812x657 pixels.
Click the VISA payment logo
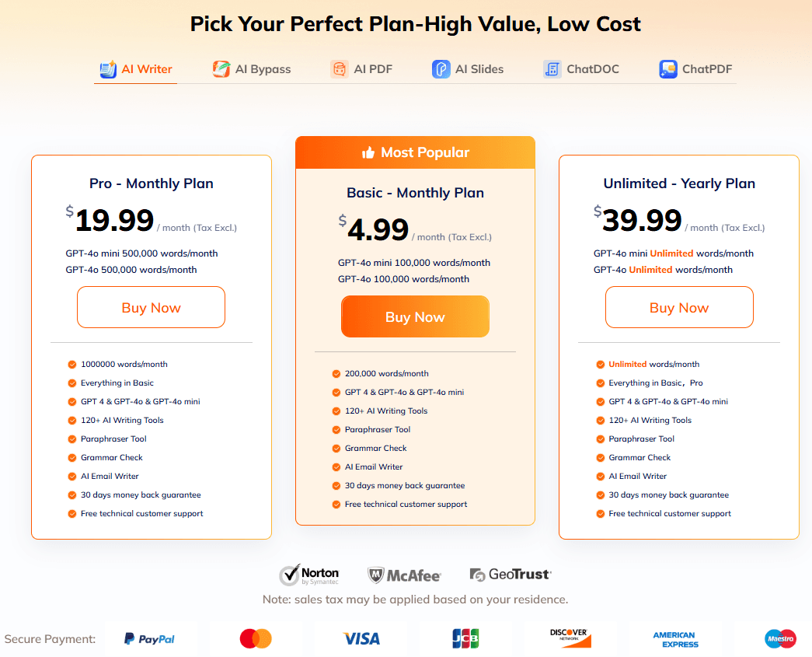361,639
